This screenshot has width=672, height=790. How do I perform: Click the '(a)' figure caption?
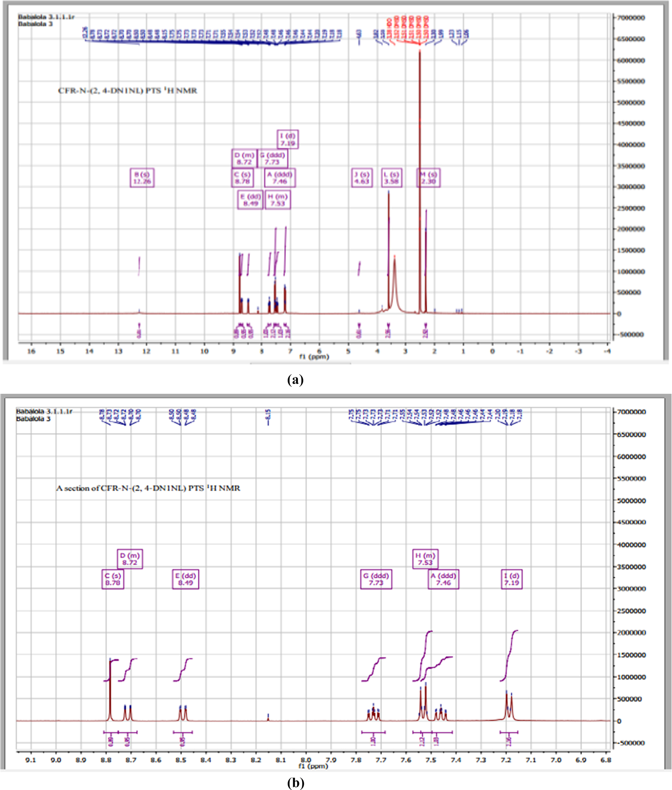point(295,380)
